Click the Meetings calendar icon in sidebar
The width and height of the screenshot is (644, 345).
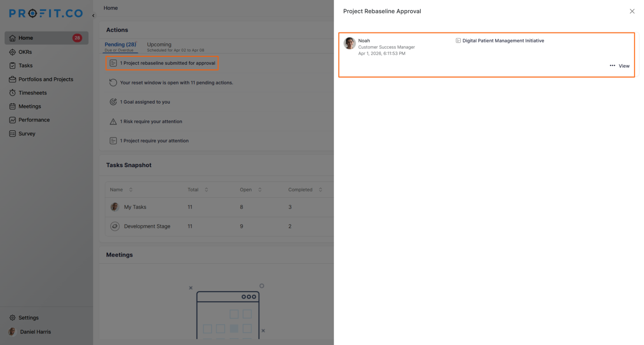coord(12,106)
